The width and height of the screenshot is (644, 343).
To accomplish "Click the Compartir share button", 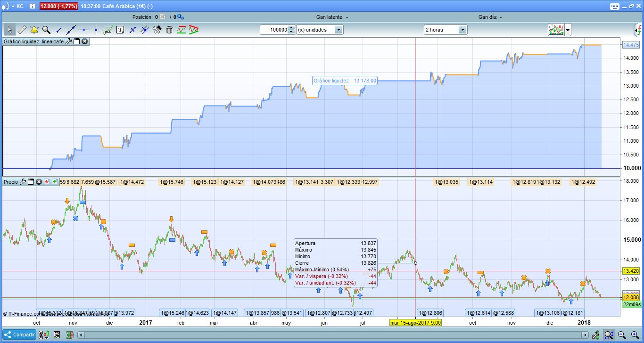I will (x=19, y=335).
